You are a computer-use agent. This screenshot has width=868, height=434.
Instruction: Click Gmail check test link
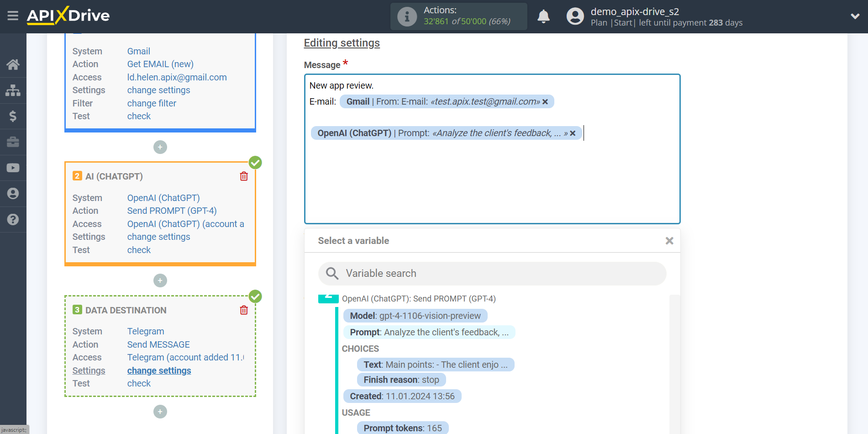(x=139, y=116)
